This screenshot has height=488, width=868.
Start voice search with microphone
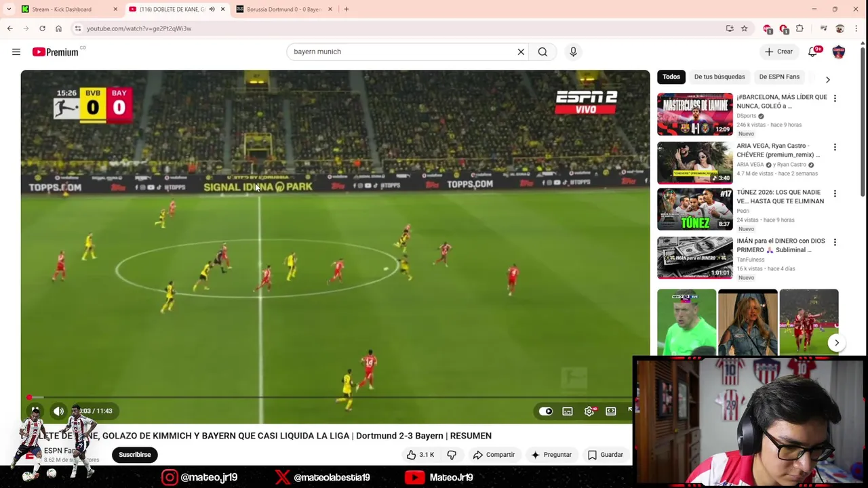pyautogui.click(x=573, y=52)
